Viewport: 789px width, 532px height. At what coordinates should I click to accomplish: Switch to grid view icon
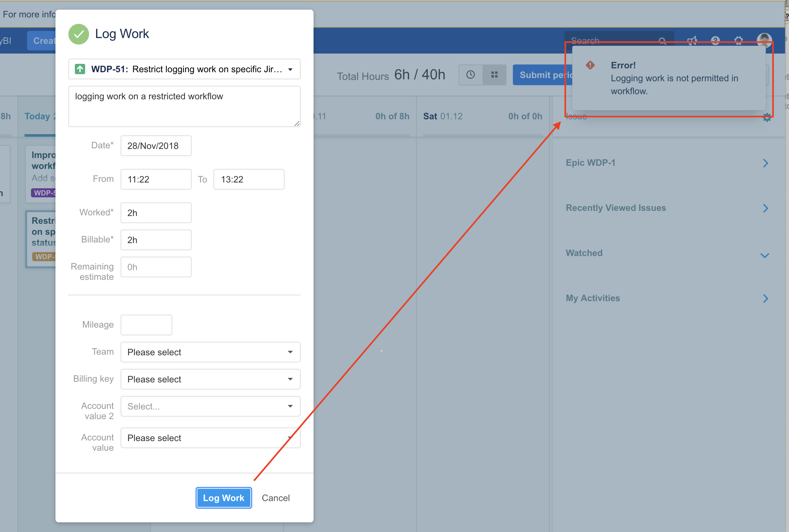(x=494, y=75)
